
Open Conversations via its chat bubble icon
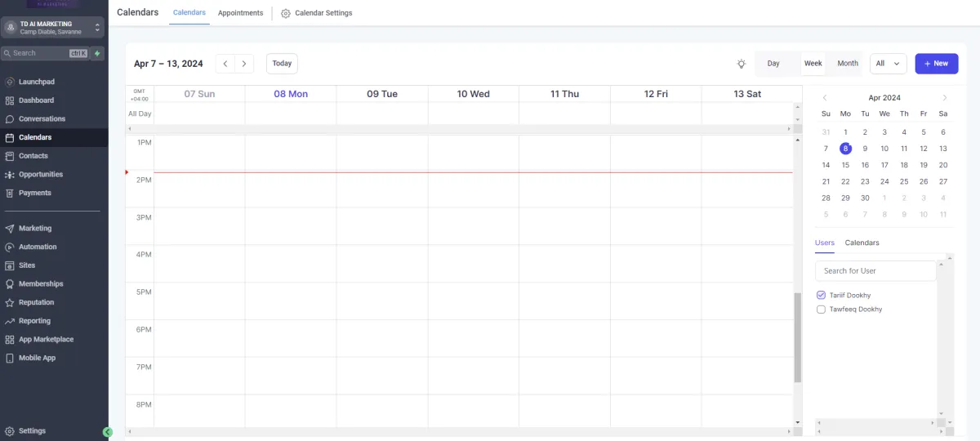coord(10,119)
